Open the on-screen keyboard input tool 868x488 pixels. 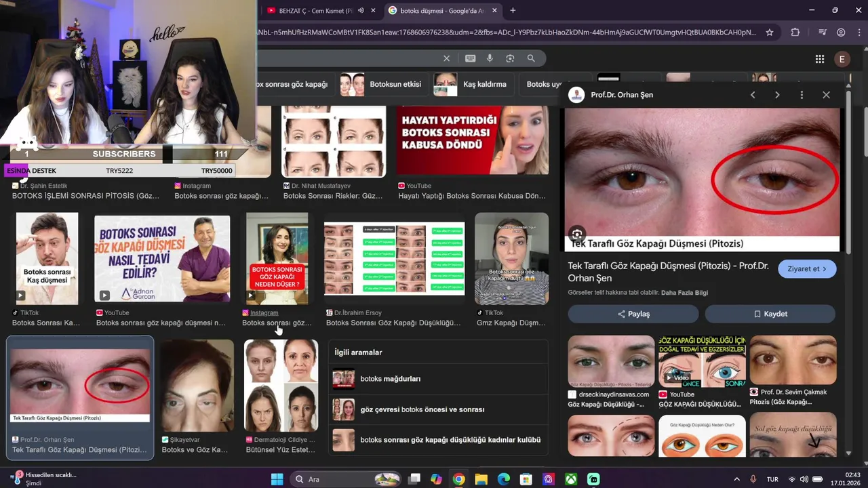471,59
